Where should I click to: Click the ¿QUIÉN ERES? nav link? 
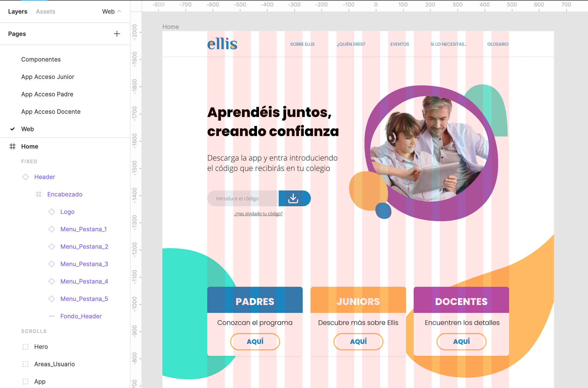(351, 44)
